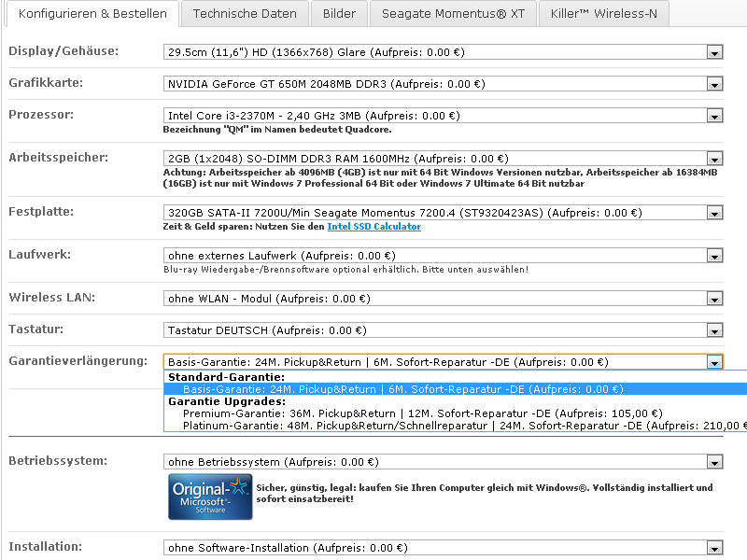
Task: Open the Betriebssystem dropdown arrow
Action: [714, 462]
